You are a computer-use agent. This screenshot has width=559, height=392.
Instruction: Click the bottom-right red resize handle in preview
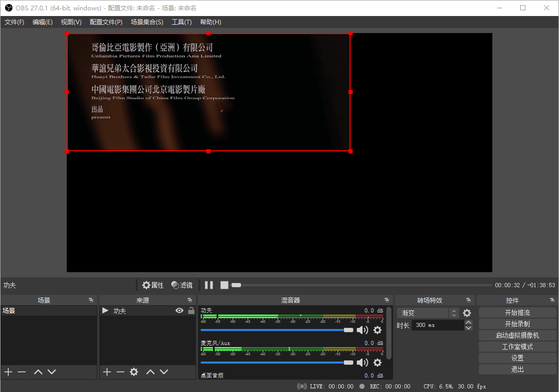pyautogui.click(x=351, y=151)
